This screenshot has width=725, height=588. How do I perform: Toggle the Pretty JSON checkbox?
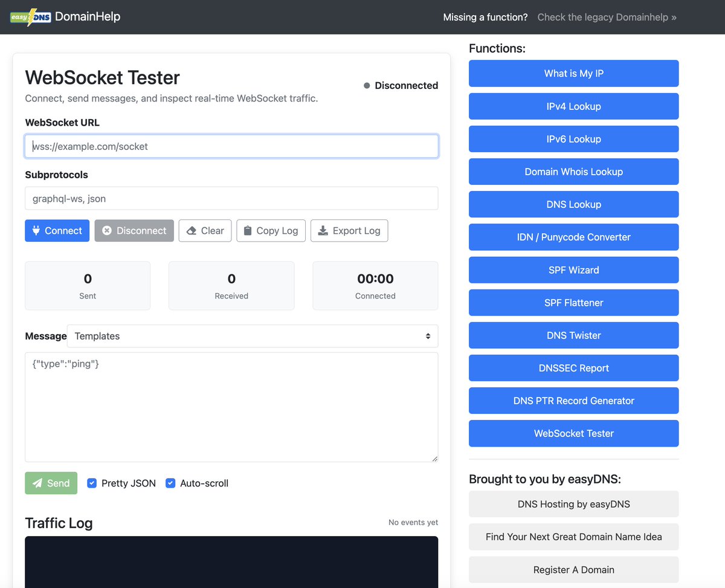(x=92, y=483)
